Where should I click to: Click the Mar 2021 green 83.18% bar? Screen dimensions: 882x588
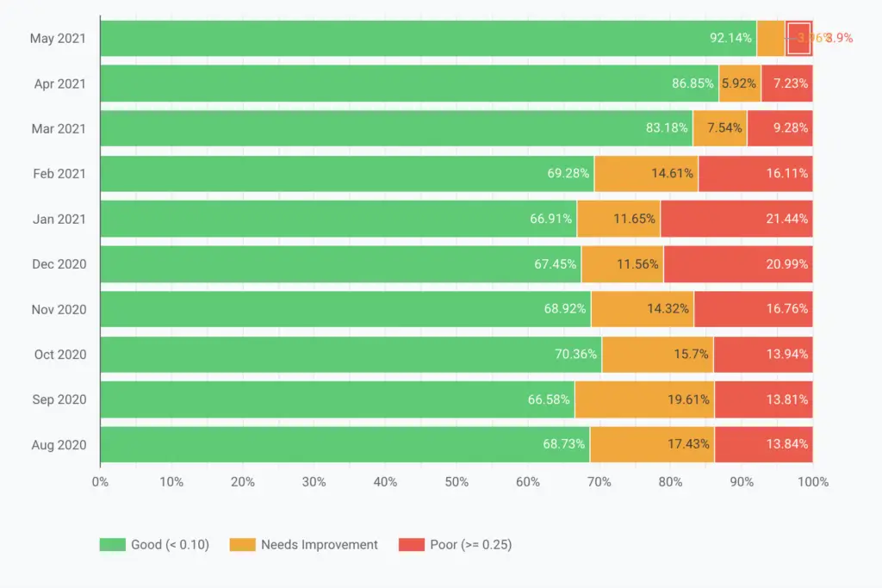(396, 128)
